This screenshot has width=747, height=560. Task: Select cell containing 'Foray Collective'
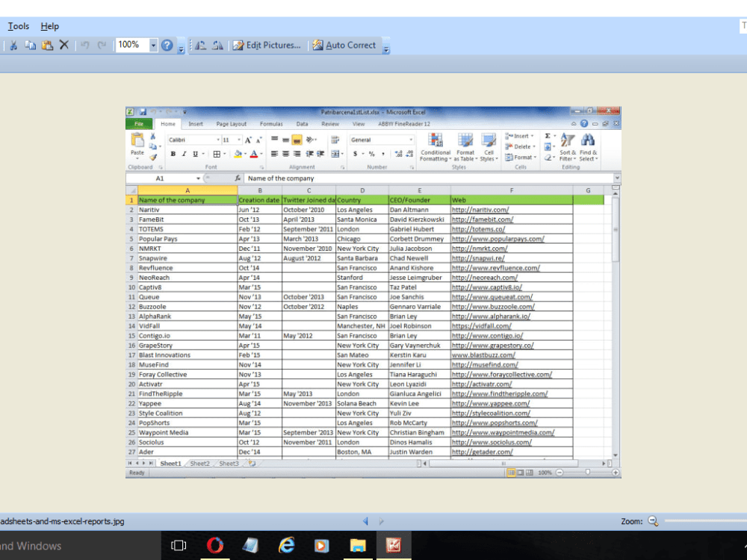(187, 374)
